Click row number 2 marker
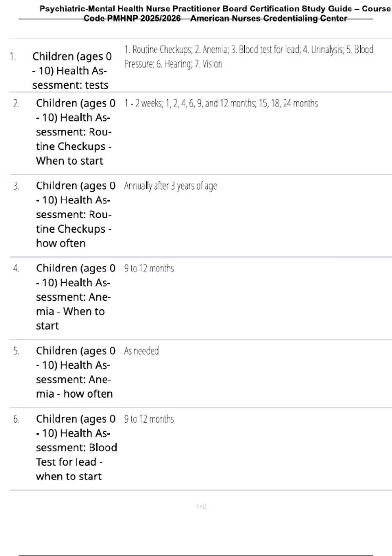Screen dimensions: 392x556 point(16,104)
